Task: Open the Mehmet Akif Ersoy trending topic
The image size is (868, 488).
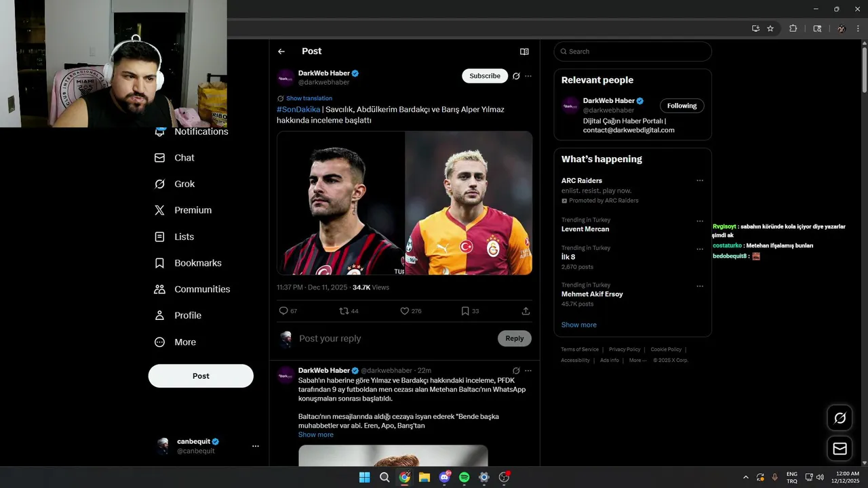Action: [592, 294]
